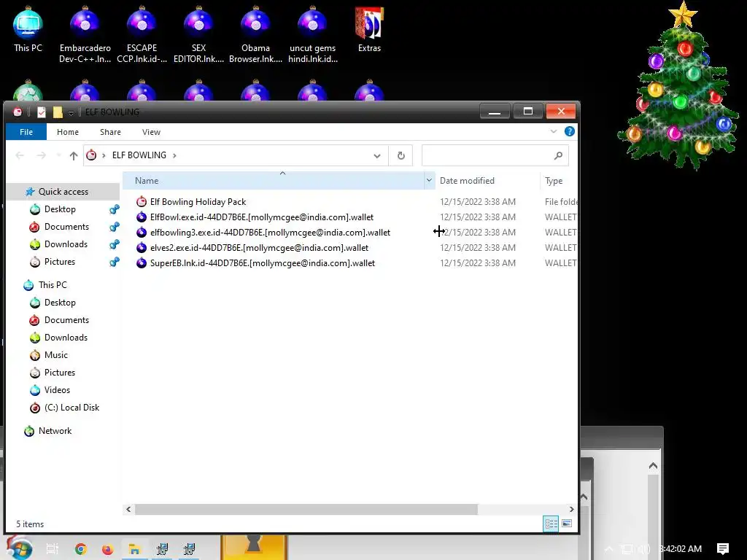This screenshot has width=747, height=560.
Task: Open Name column filter dropdown
Action: 429,181
